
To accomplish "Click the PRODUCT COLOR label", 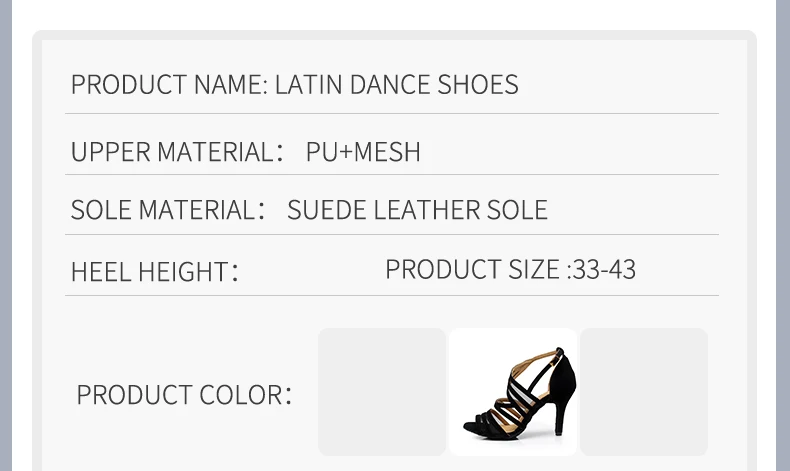I will pyautogui.click(x=184, y=394).
